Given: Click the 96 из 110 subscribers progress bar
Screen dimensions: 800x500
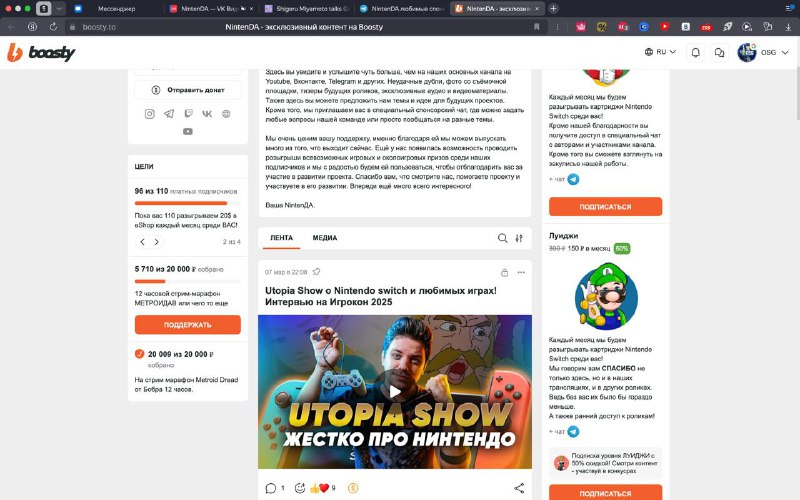Looking at the screenshot, I should pos(188,203).
